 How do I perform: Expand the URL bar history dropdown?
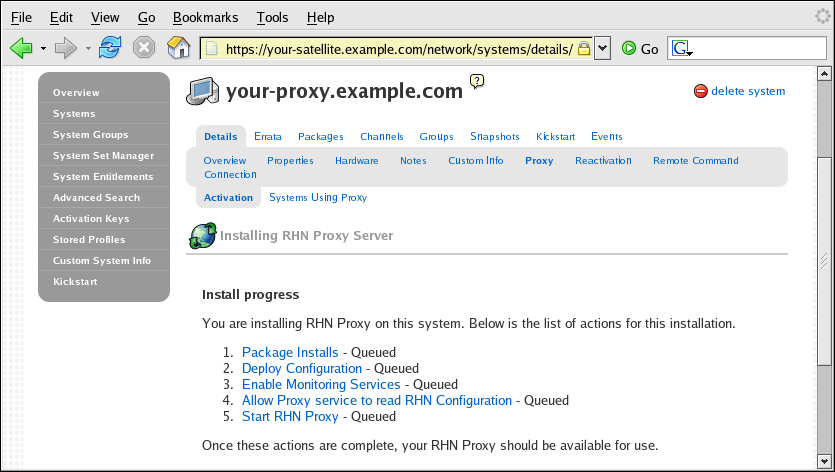pos(602,48)
